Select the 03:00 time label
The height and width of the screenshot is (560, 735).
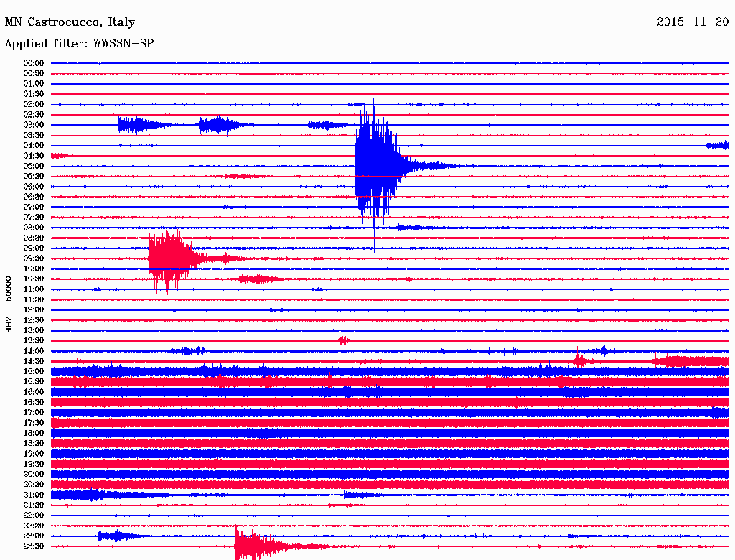pos(34,125)
